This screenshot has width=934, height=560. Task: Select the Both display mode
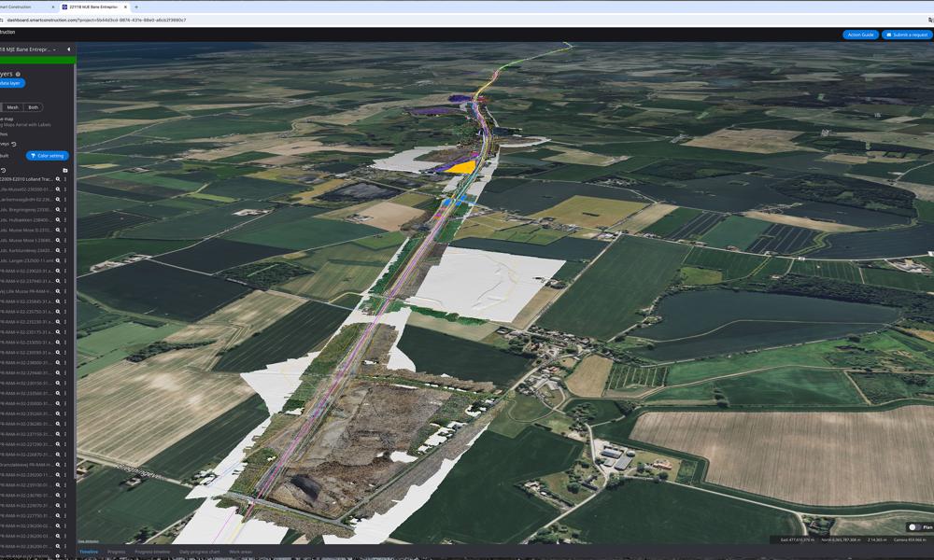tap(33, 105)
